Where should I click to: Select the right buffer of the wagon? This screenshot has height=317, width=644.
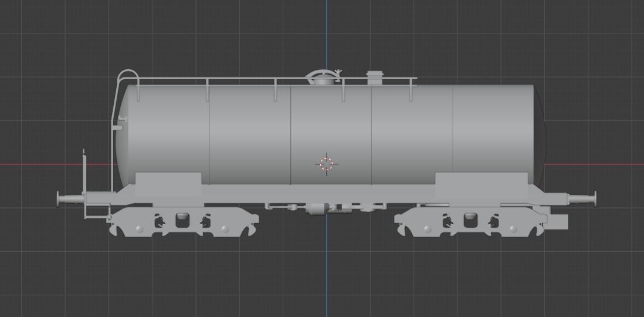click(x=582, y=199)
